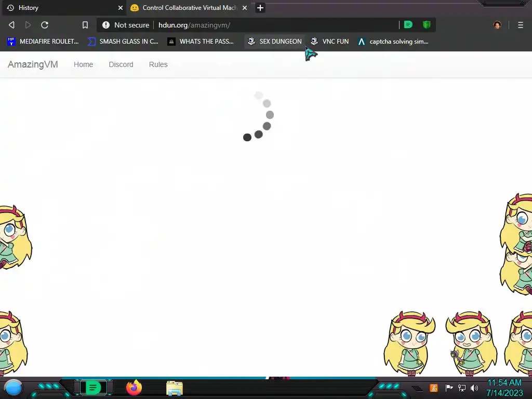Open the Rules nav link
The width and height of the screenshot is (532, 399).
click(x=158, y=64)
